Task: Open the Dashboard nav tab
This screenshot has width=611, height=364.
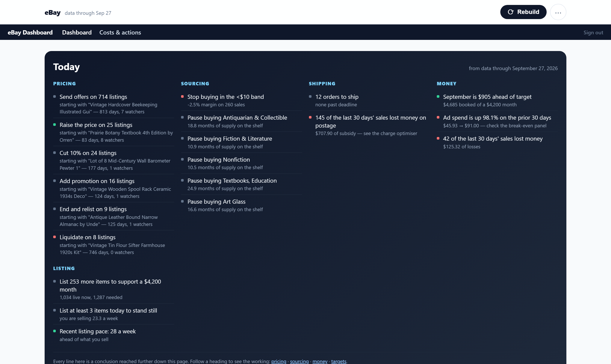Action: (77, 32)
